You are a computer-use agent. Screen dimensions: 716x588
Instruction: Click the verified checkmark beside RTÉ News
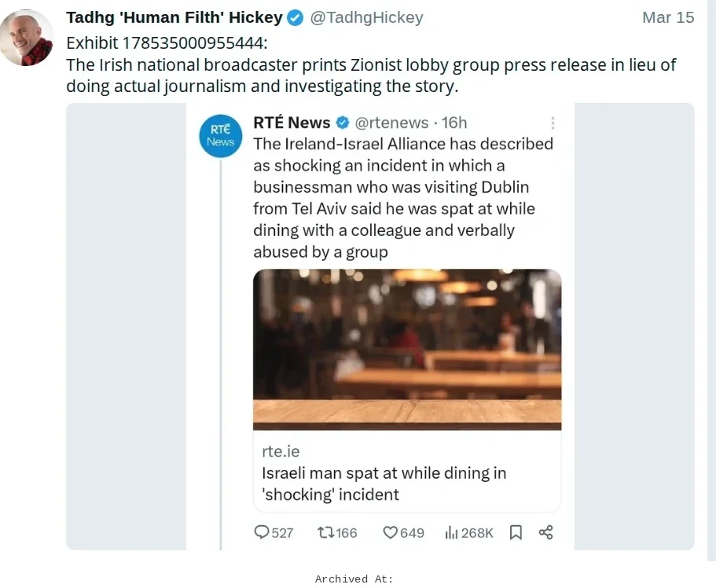click(341, 123)
